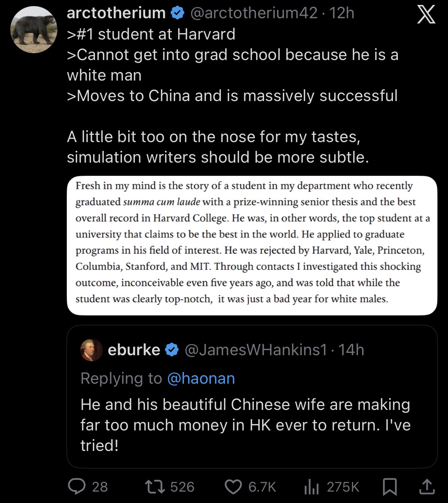The width and height of the screenshot is (448, 503).
Task: View analytics bar chart icon
Action: [x=312, y=487]
